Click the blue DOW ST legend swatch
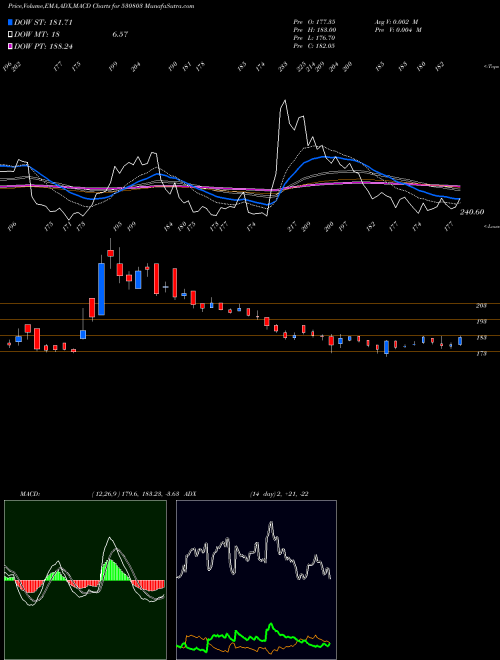Screen dimensions: 500x660 10,22
